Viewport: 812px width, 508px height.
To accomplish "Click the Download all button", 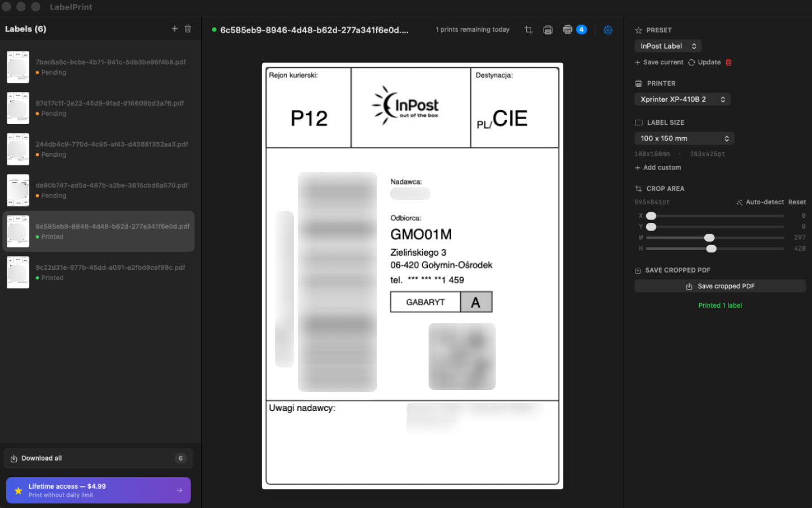I will tap(98, 458).
